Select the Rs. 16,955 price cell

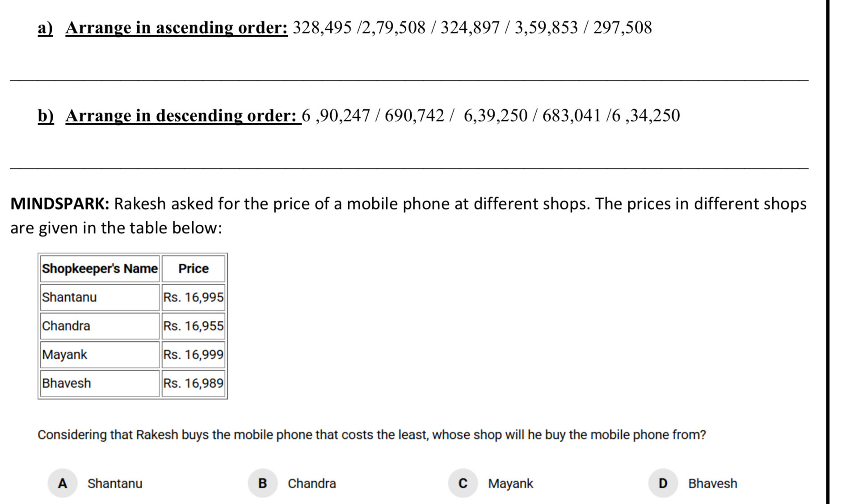[x=193, y=326]
